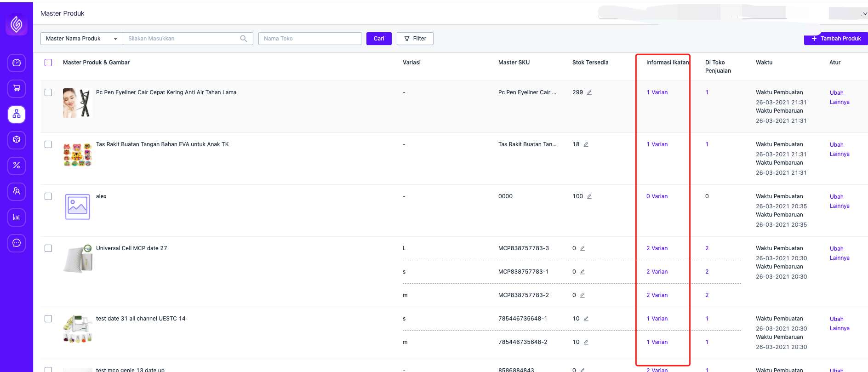The image size is (868, 372).
Task: Open Lainnya menu for Universal Cell MCP
Action: point(839,258)
